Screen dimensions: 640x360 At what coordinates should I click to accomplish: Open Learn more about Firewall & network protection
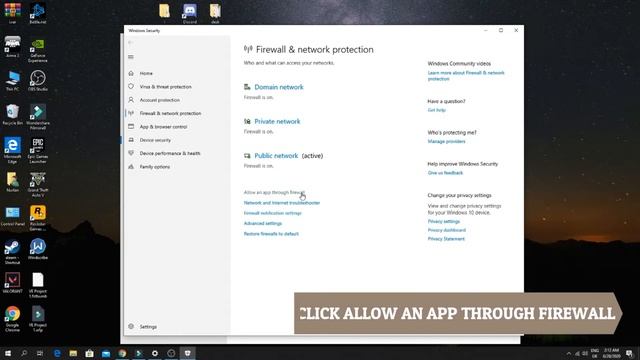click(466, 76)
